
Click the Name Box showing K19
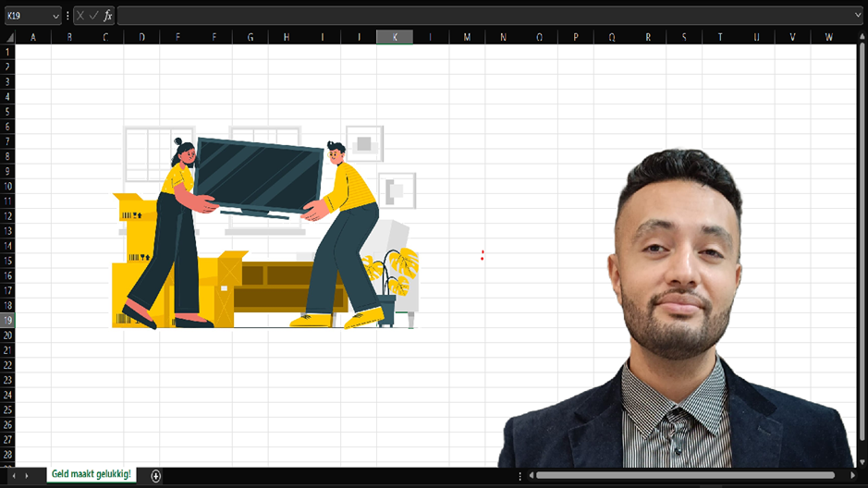point(26,16)
